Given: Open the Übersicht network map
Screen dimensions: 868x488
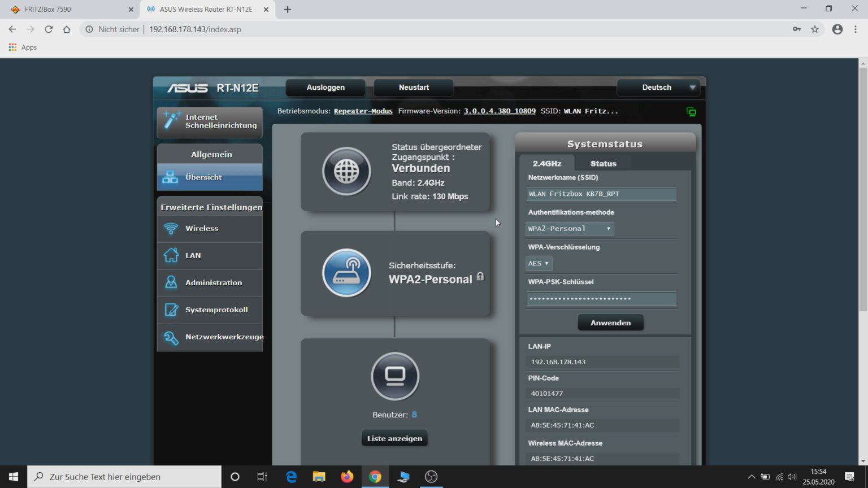Looking at the screenshot, I should (210, 177).
